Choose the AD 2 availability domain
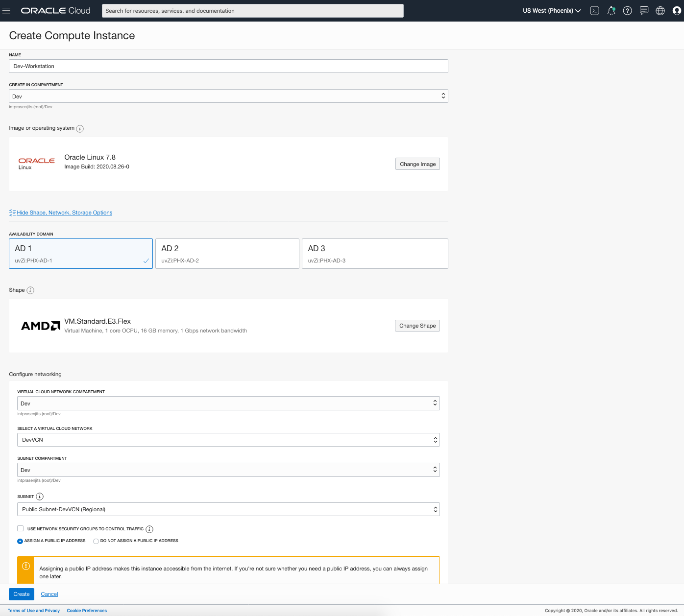This screenshot has height=616, width=684. (x=227, y=254)
